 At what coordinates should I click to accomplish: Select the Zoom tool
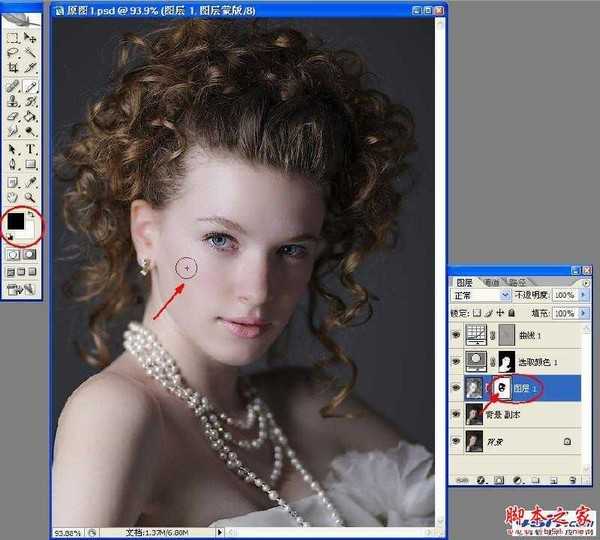coord(31,197)
